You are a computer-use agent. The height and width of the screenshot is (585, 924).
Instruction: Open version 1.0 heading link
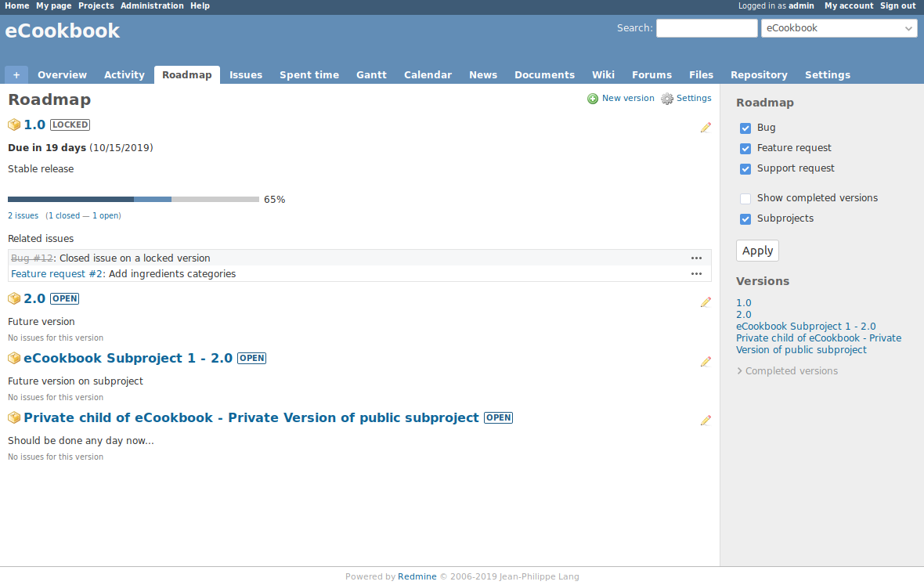pyautogui.click(x=34, y=125)
